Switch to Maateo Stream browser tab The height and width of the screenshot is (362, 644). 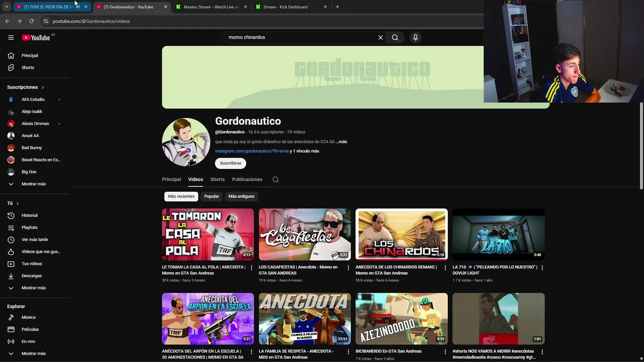tap(211, 7)
